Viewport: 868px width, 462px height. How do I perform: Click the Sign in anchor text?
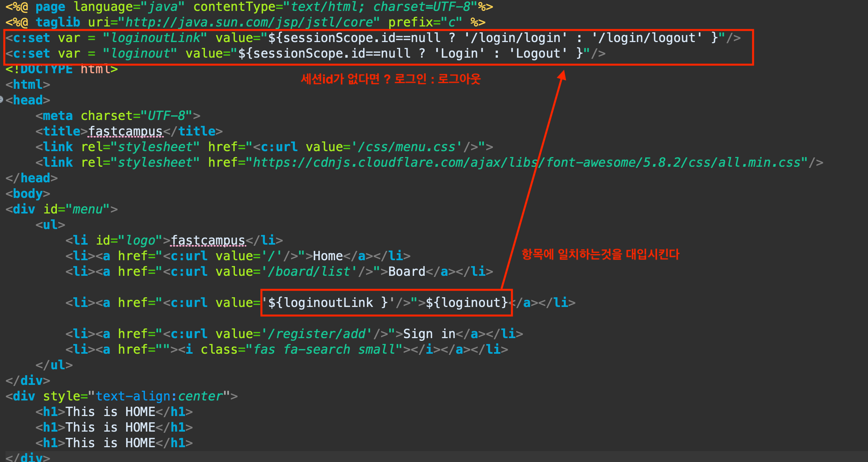429,334
